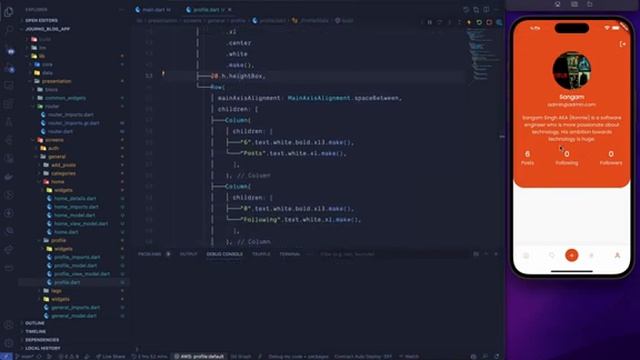Expand the OUTLINE section

coord(35,323)
